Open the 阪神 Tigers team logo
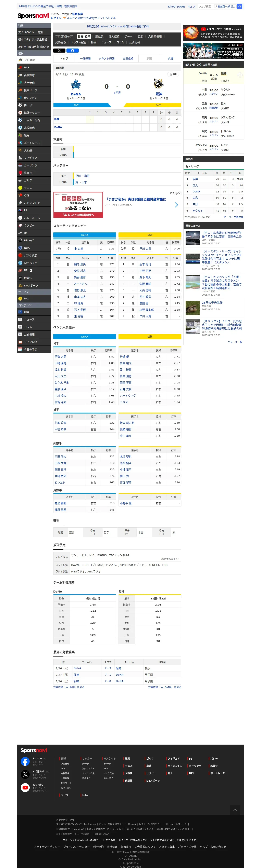This screenshot has width=261, height=868. pyautogui.click(x=159, y=84)
